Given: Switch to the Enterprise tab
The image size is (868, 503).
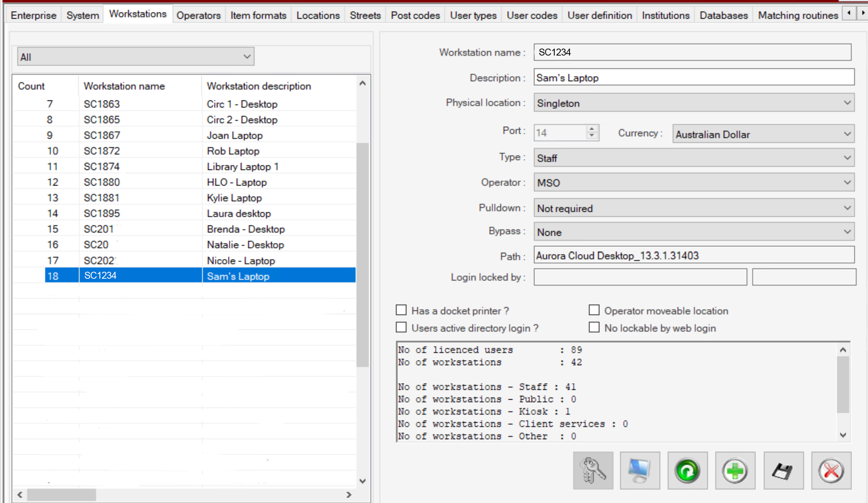Looking at the screenshot, I should coord(34,15).
